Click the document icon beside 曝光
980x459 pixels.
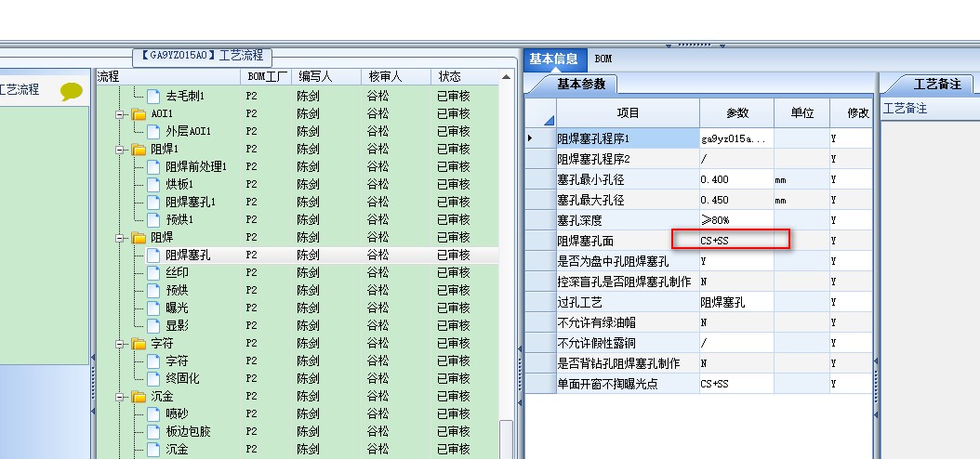click(x=153, y=308)
